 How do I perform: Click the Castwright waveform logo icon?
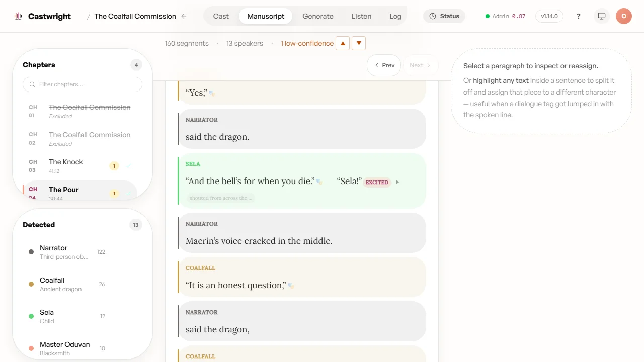click(19, 16)
